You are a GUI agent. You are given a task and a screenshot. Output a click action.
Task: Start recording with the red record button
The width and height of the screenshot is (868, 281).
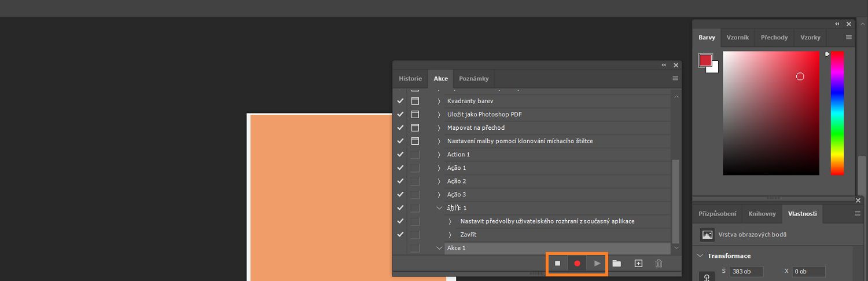coord(577,264)
